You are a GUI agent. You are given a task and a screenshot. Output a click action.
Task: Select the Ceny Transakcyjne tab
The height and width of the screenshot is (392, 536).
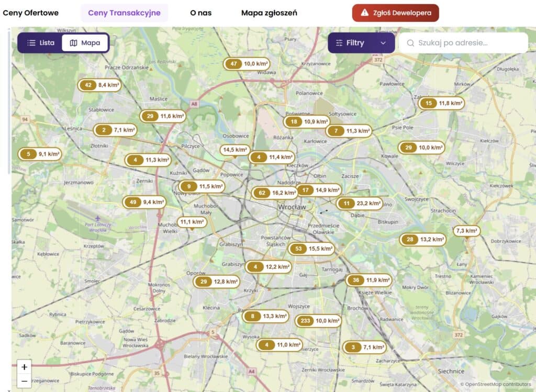[x=124, y=13]
